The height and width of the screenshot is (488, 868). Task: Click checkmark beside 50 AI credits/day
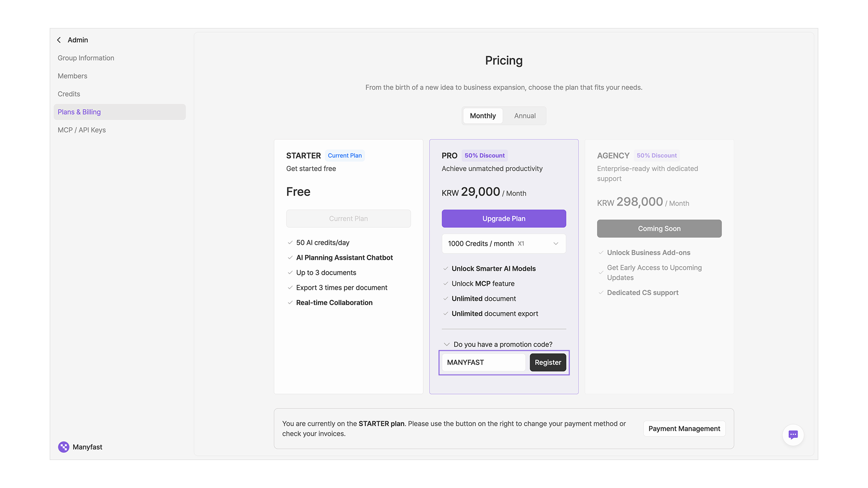tap(290, 243)
